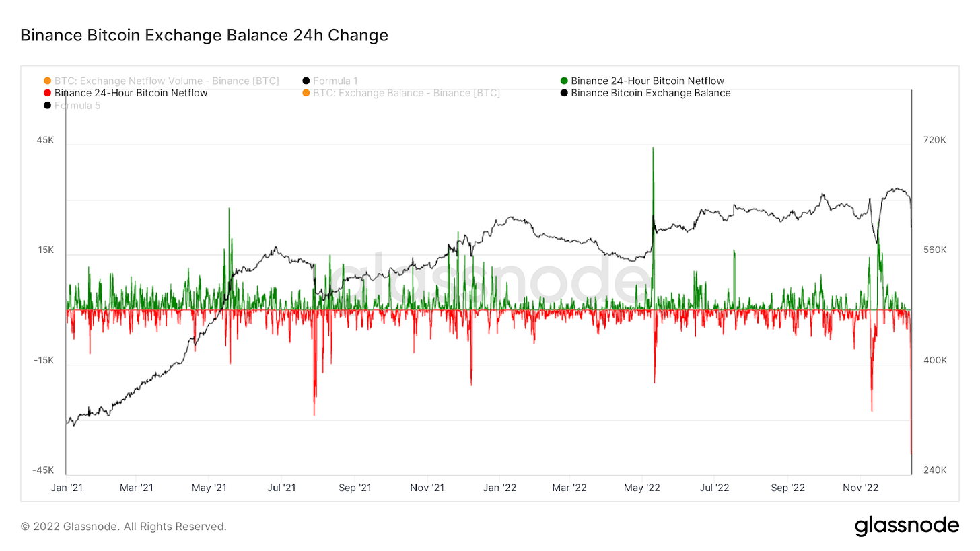This screenshot has width=980, height=551.
Task: Click the 400K right axis label
Action: coord(935,360)
